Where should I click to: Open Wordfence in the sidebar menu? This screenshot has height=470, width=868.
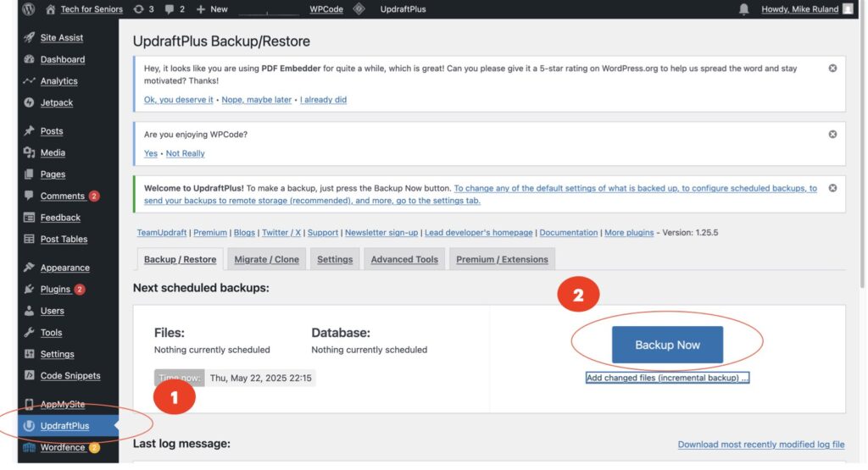[62, 447]
